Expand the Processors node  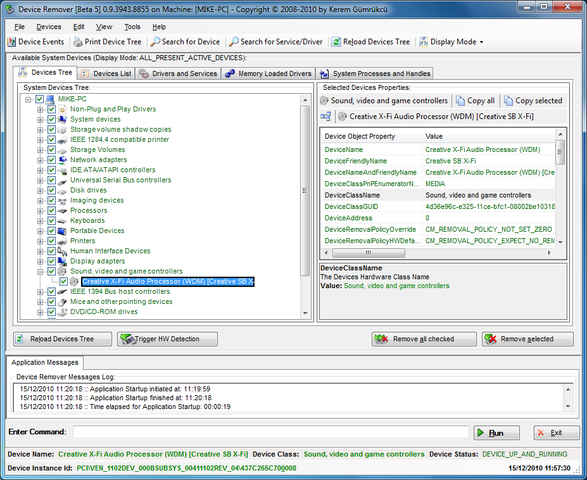pos(40,211)
